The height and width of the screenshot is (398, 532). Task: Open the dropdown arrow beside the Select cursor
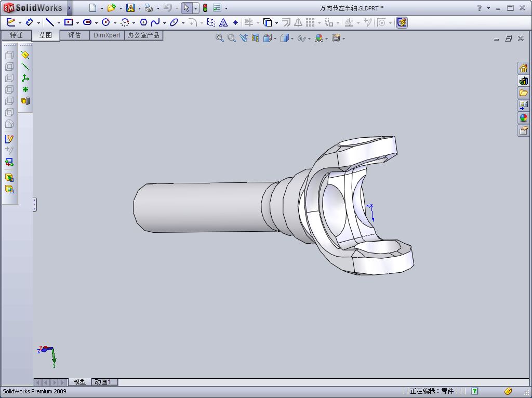coord(195,8)
